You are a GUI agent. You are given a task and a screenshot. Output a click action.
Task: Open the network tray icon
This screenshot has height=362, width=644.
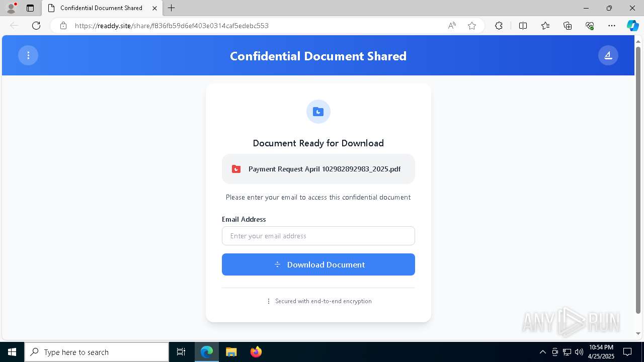point(567,352)
